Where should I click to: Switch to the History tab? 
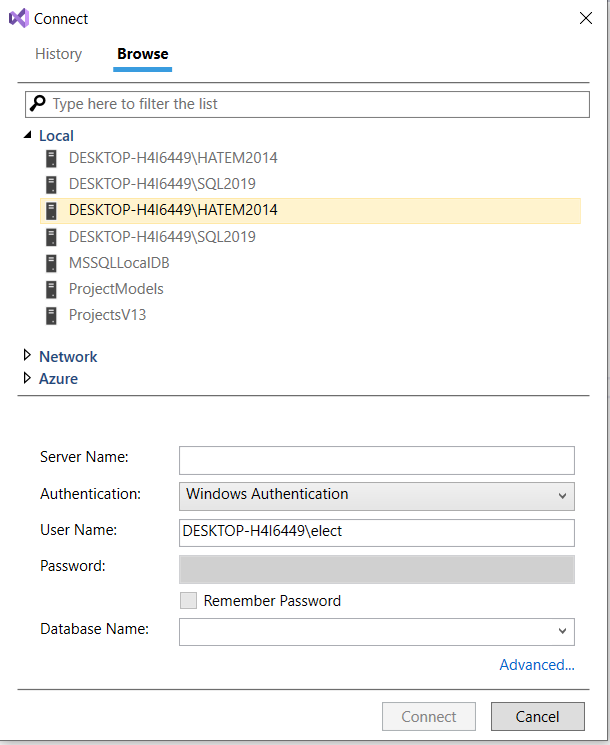point(58,54)
